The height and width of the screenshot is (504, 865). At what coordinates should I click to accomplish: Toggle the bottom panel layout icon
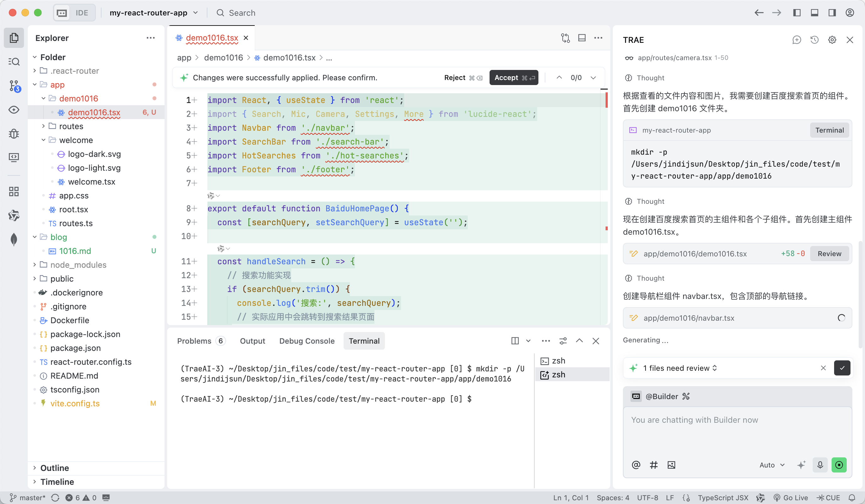pyautogui.click(x=814, y=13)
